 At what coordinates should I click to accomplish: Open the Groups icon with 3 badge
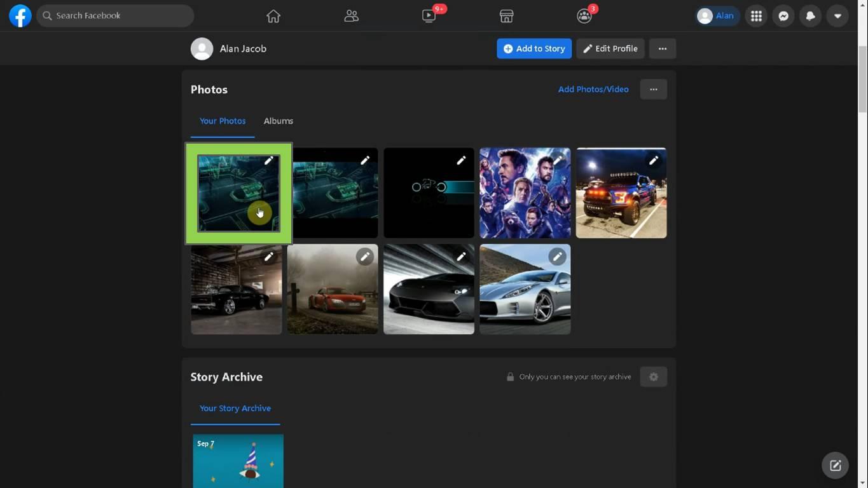[x=584, y=16]
